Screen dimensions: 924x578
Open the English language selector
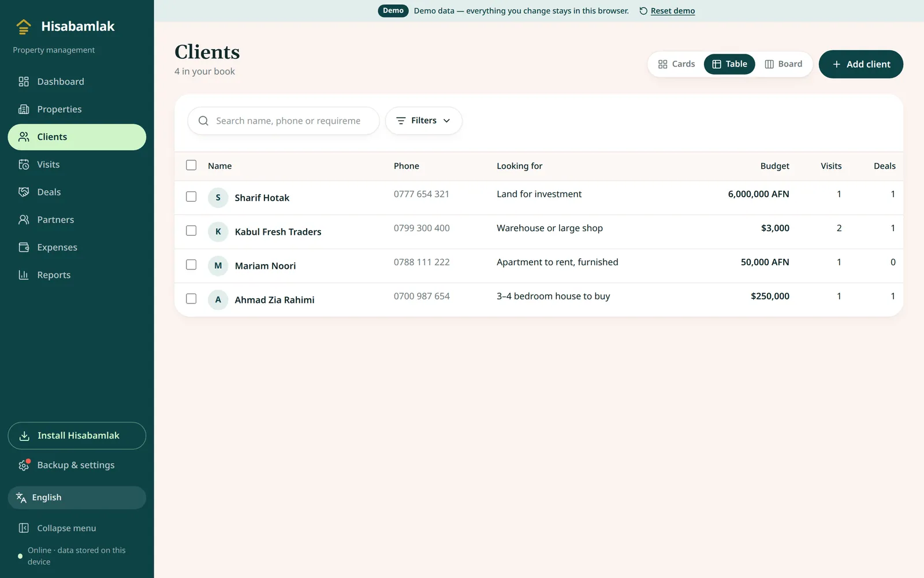pos(77,498)
